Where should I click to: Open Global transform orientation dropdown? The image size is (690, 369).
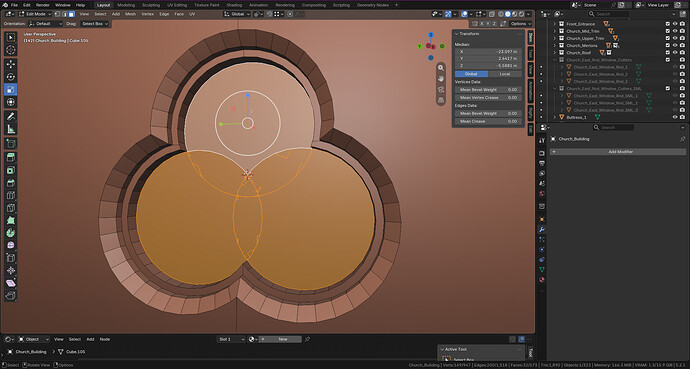[x=237, y=14]
